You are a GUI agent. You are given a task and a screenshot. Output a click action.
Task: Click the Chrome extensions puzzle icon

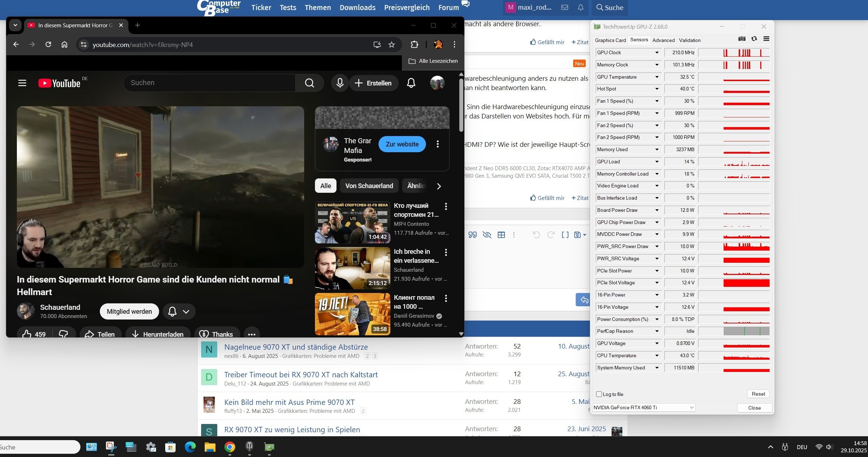(414, 45)
